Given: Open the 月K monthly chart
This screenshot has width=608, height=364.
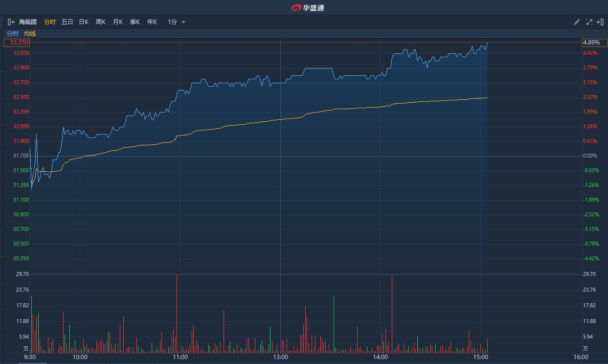Looking at the screenshot, I should pyautogui.click(x=118, y=22).
